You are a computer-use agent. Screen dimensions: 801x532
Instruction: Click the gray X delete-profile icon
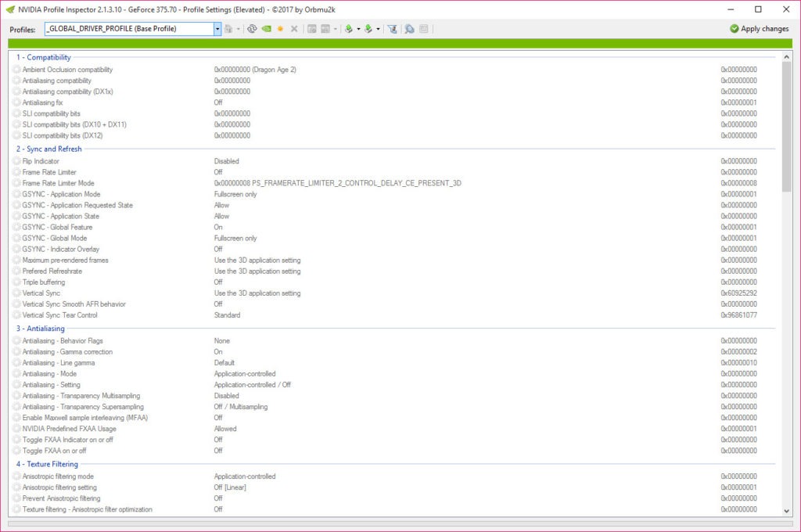pos(294,29)
